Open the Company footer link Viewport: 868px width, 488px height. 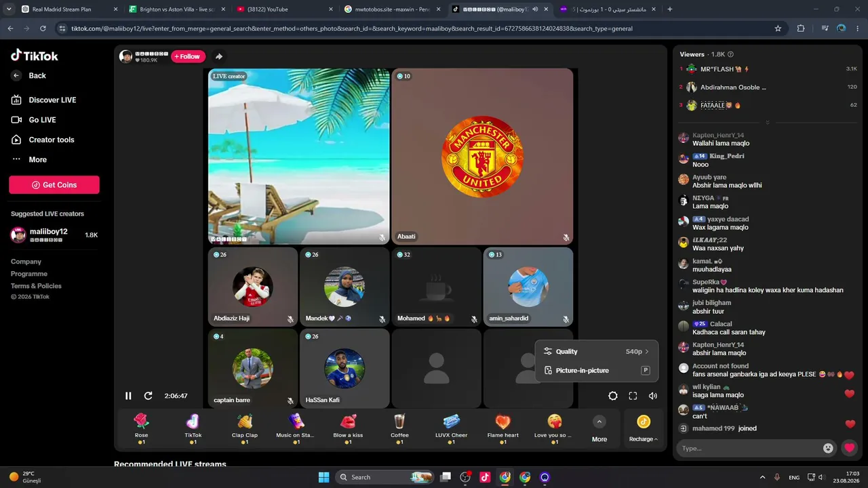click(x=26, y=262)
